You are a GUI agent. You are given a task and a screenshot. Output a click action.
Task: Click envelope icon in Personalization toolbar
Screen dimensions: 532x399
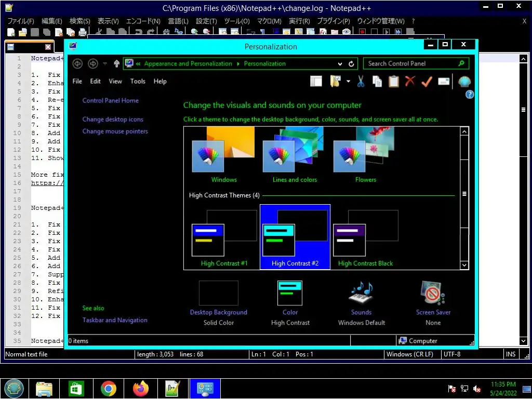click(x=444, y=82)
